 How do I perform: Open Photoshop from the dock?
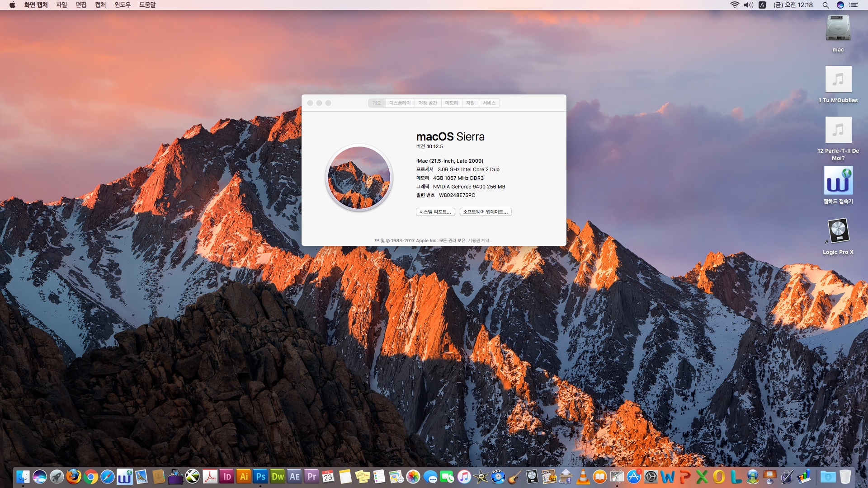261,477
